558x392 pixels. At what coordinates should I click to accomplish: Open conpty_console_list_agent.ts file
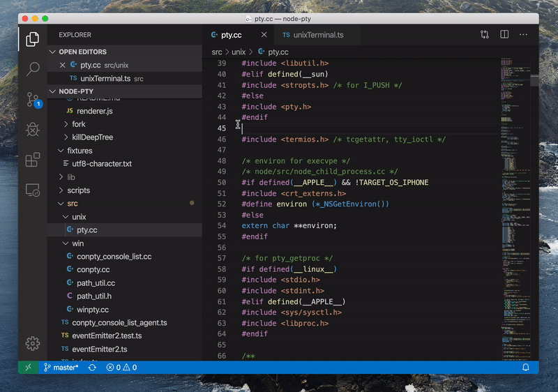coord(125,323)
